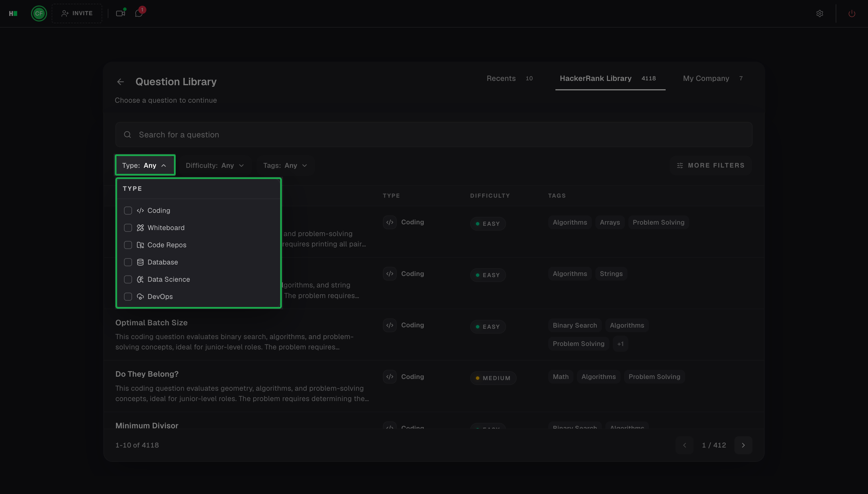Image resolution: width=868 pixels, height=494 pixels.
Task: Click the Arrays tag chip
Action: pyautogui.click(x=610, y=222)
